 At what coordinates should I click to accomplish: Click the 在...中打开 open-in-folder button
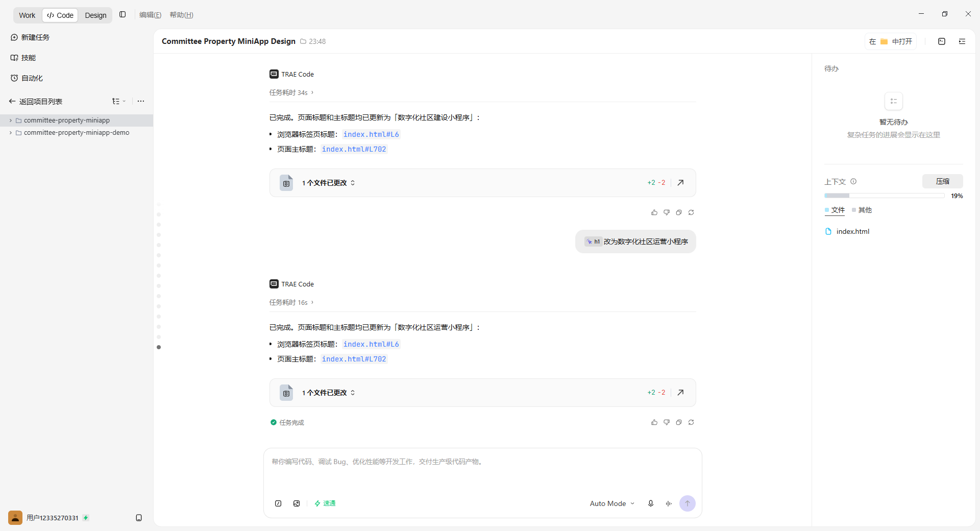pyautogui.click(x=891, y=41)
